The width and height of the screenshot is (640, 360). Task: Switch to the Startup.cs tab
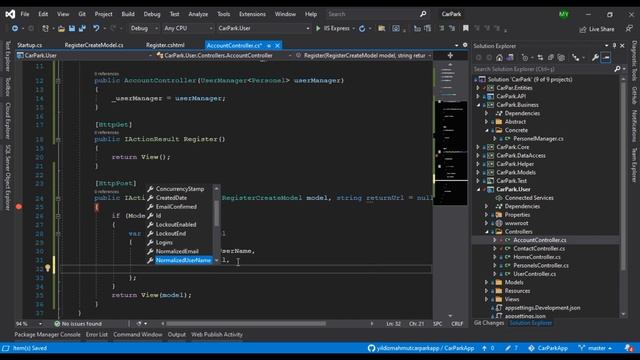pyautogui.click(x=30, y=45)
